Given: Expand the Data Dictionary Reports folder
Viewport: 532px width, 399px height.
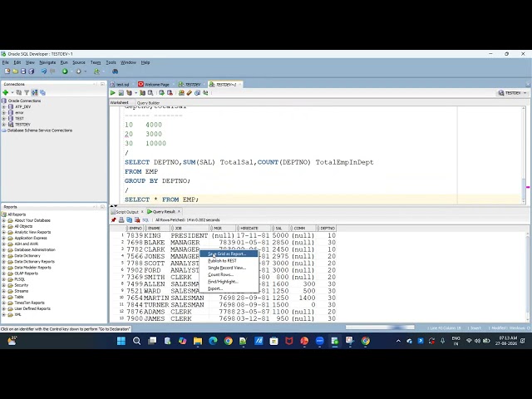Looking at the screenshot, I should [x=3, y=262].
